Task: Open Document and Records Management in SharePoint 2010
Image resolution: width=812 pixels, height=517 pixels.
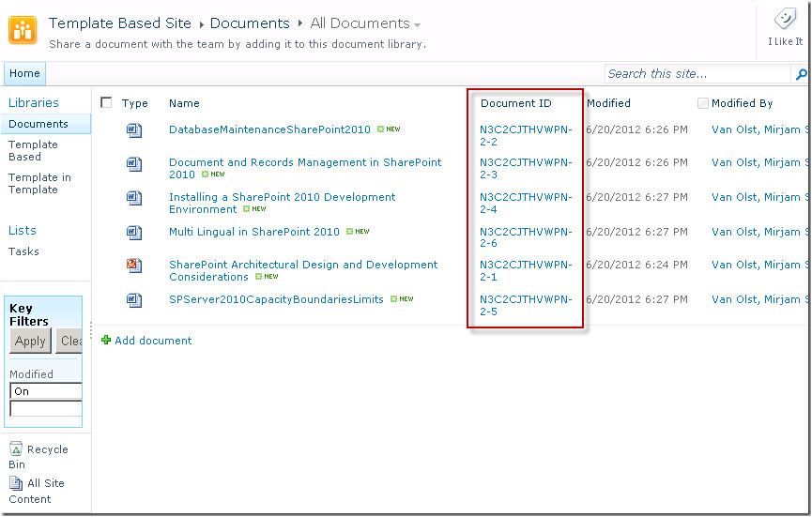Action: coord(305,168)
